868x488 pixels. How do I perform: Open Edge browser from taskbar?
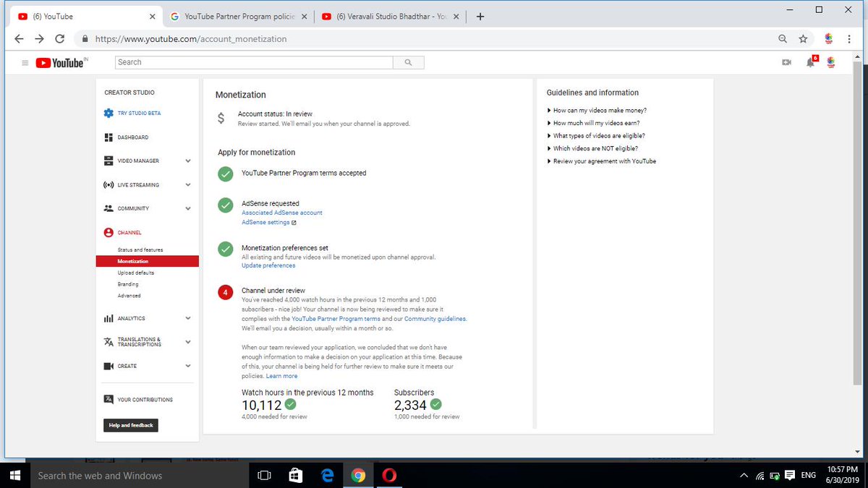click(327, 475)
